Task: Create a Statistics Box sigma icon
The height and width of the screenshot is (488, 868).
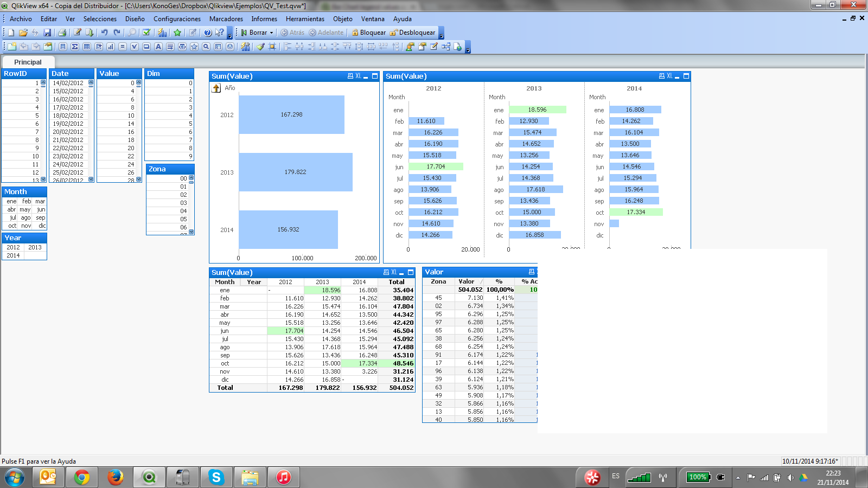Action: click(x=75, y=47)
